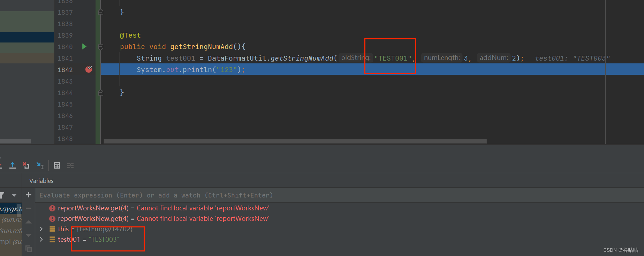The image size is (644, 256).
Task: Click the editor horizontal scrollbar
Action: [295, 141]
